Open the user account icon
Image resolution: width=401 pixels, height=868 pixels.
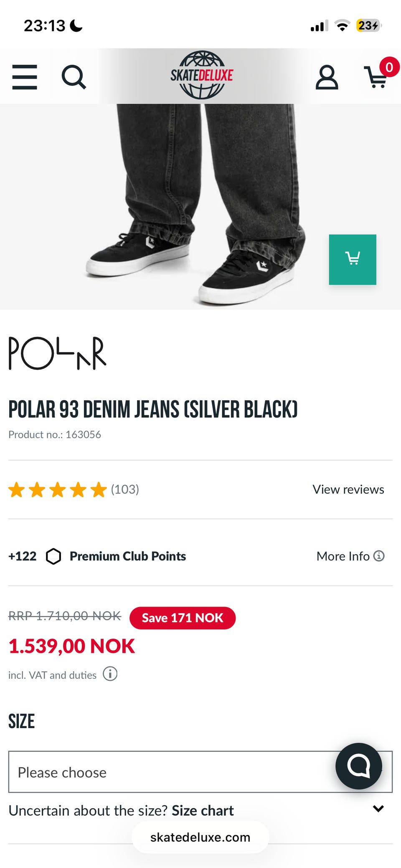(327, 77)
